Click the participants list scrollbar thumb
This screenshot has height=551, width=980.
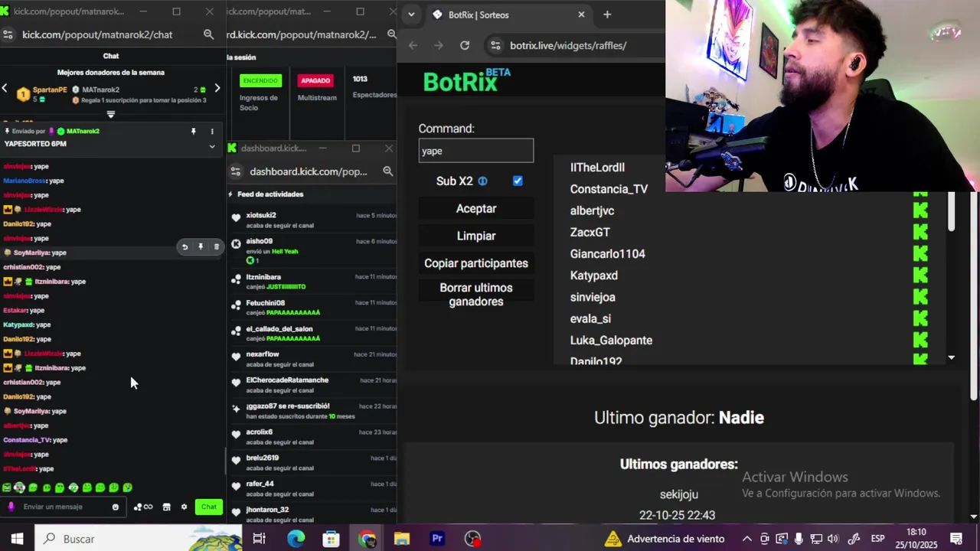coord(952,212)
